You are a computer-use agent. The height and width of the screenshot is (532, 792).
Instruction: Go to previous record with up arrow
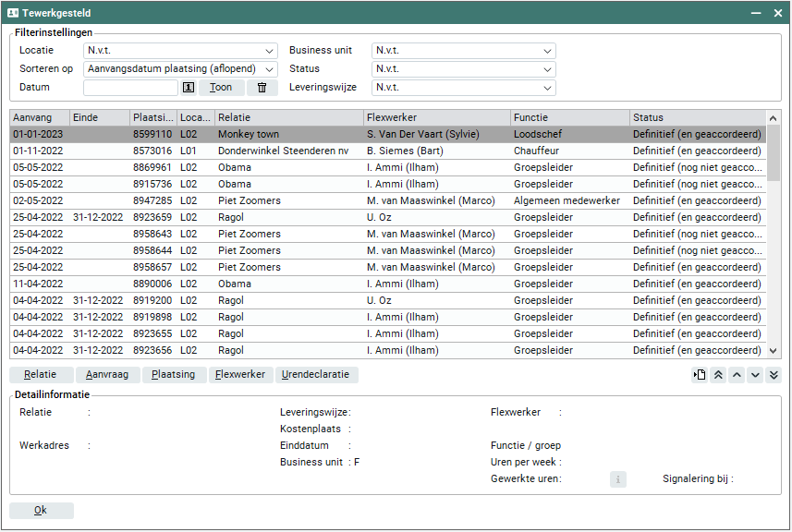click(x=737, y=375)
